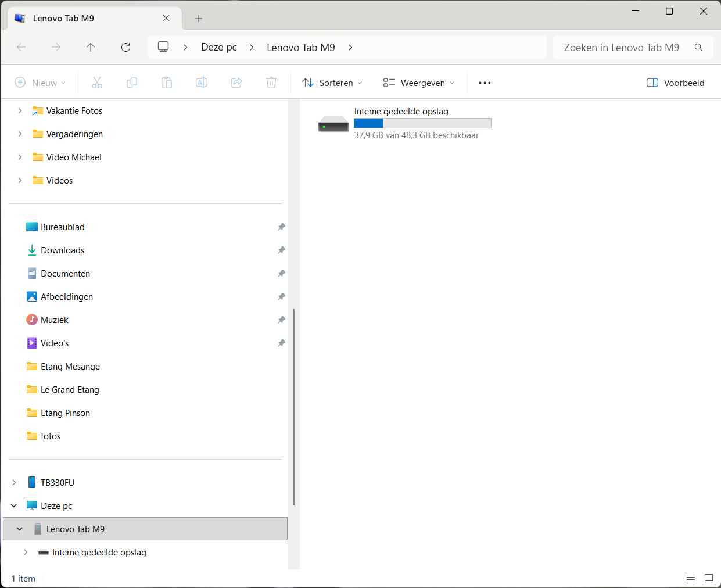Toggle the Voorbeeld preview pane
Screen dimensions: 721x588
[x=675, y=83]
